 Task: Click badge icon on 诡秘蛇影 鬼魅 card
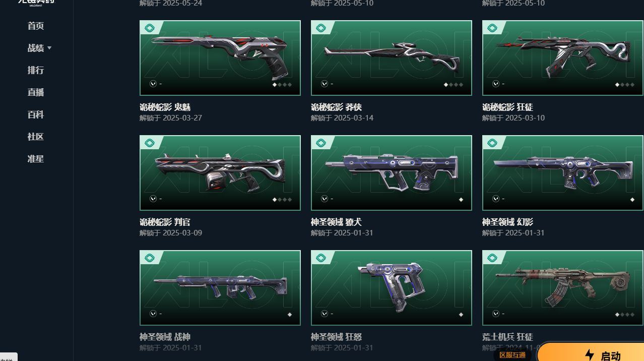point(150,28)
